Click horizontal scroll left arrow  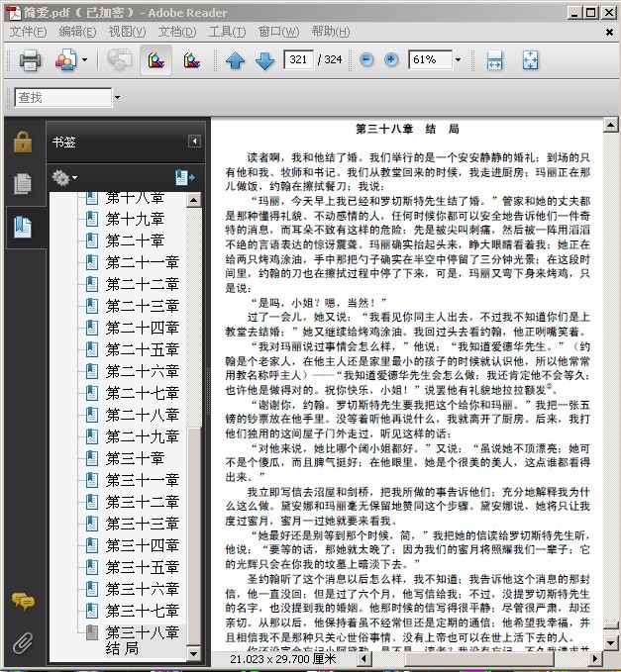pyautogui.click(x=364, y=659)
